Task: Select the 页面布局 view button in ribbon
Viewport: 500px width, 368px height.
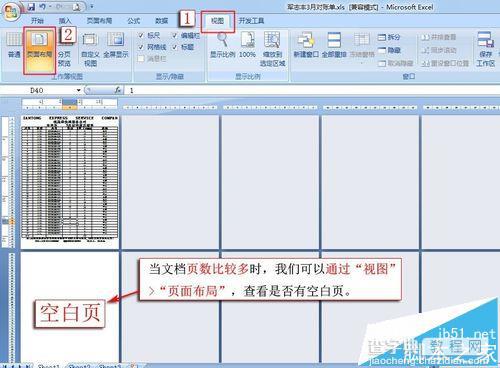Action: pos(39,50)
